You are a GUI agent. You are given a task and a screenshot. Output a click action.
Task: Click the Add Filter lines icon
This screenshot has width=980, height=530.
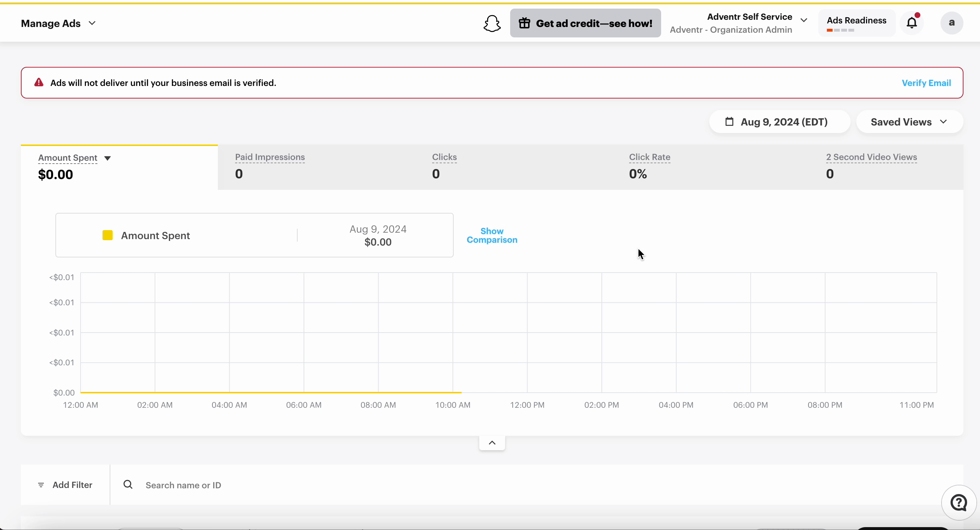(x=41, y=485)
